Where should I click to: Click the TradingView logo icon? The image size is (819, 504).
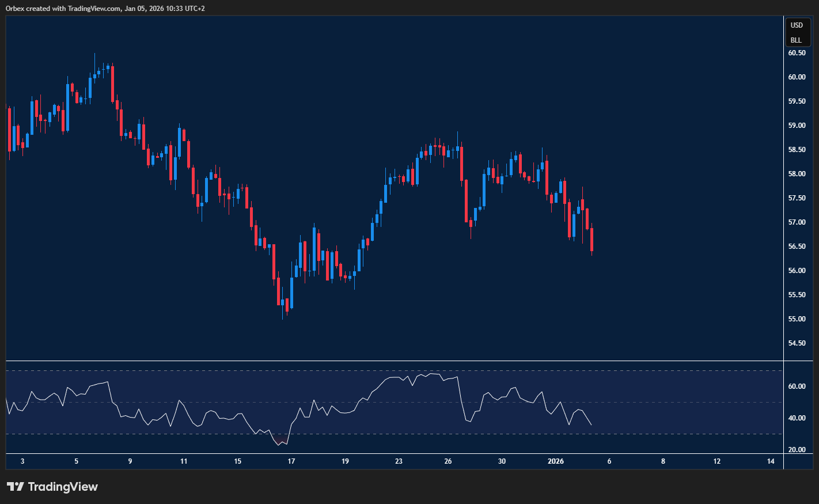click(16, 487)
